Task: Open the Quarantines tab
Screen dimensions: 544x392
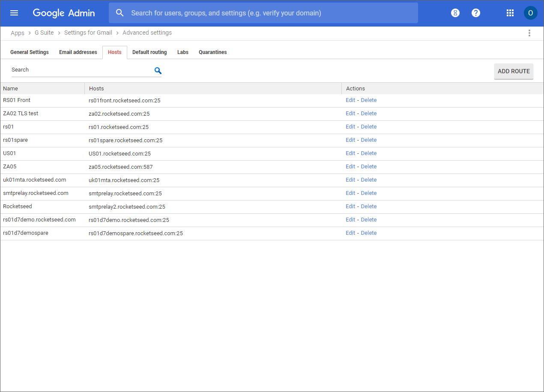Action: (x=212, y=52)
